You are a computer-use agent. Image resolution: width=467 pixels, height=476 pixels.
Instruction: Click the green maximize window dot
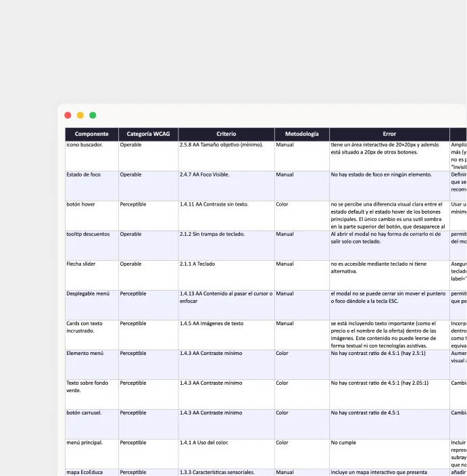[93, 116]
